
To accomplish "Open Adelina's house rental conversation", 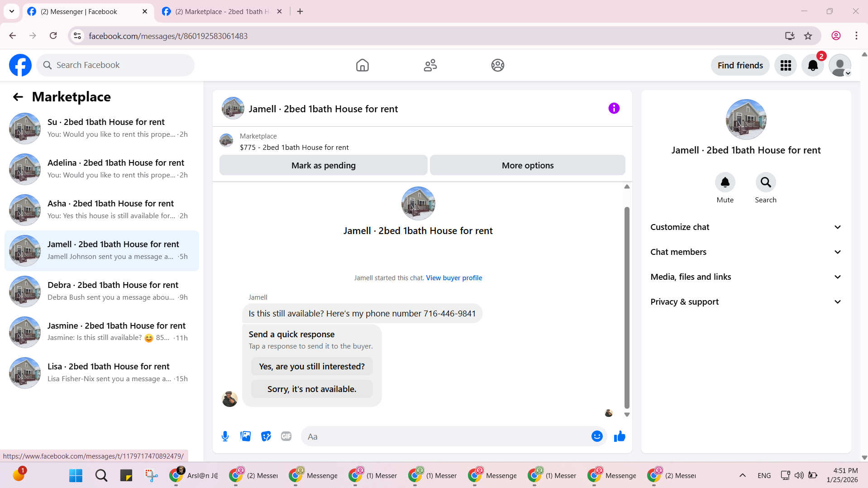I will (102, 169).
